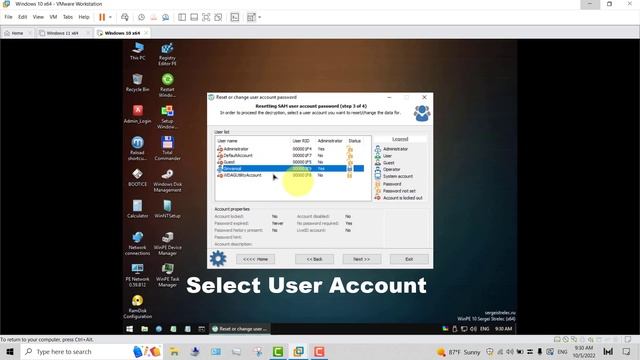This screenshot has height=360, width=640.
Task: Launch Registry Editor PE desktop shortcut
Action: click(x=167, y=54)
